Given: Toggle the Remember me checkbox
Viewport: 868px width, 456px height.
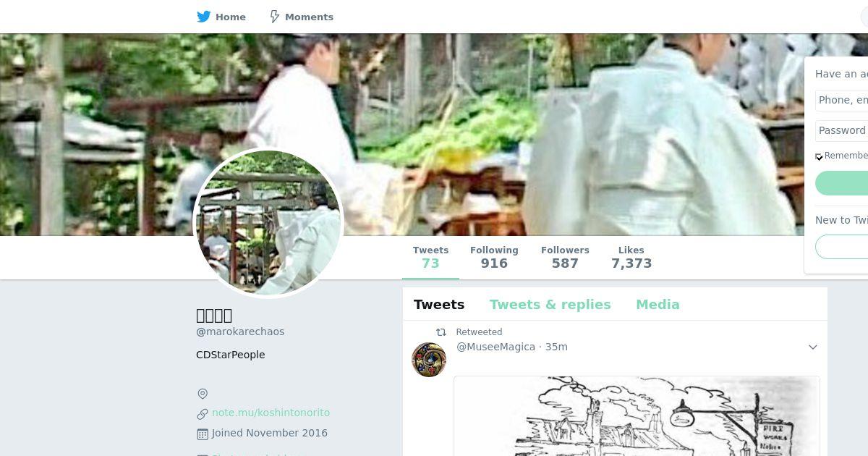Looking at the screenshot, I should [819, 157].
